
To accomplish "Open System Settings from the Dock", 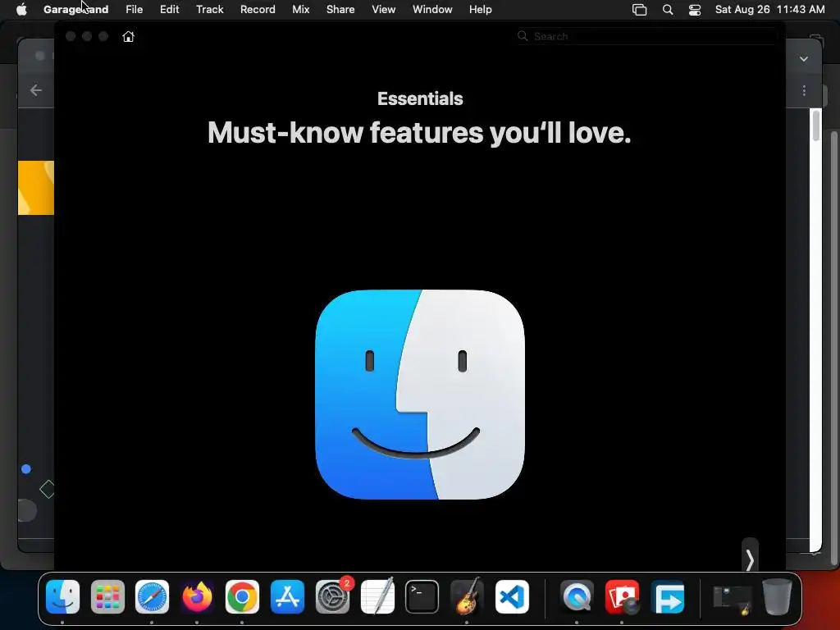I will coord(333,596).
